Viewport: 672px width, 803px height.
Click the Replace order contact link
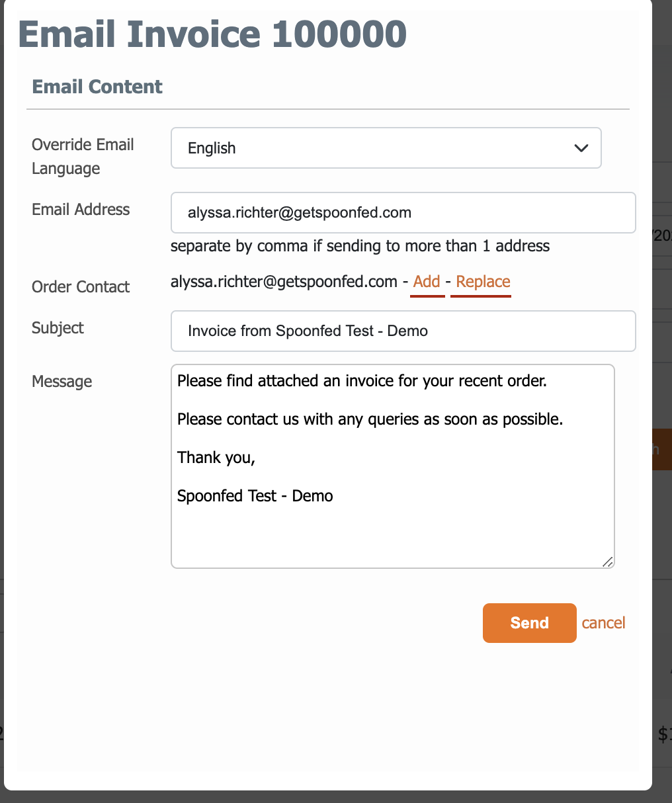pos(483,282)
